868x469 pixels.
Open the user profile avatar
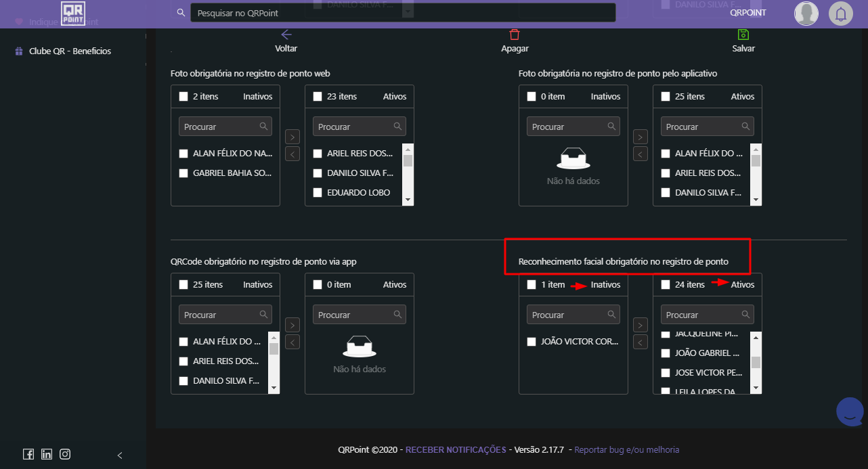pyautogui.click(x=806, y=14)
